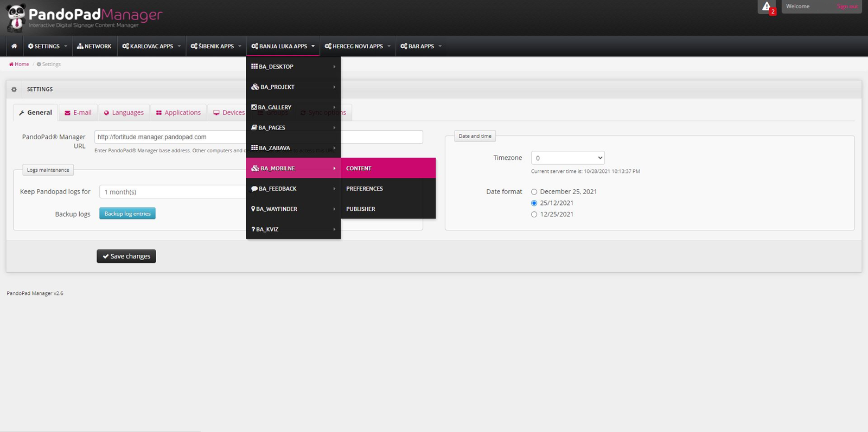Screen dimensions: 868x432
Task: Click the Settings breadcrumb item
Action: pyautogui.click(x=49, y=64)
